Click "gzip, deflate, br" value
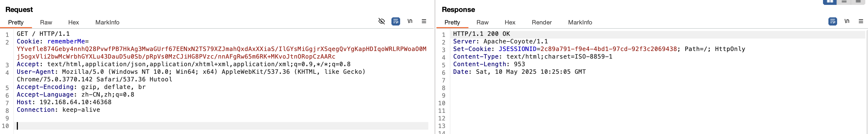This screenshot has width=868, height=134. tap(113, 87)
